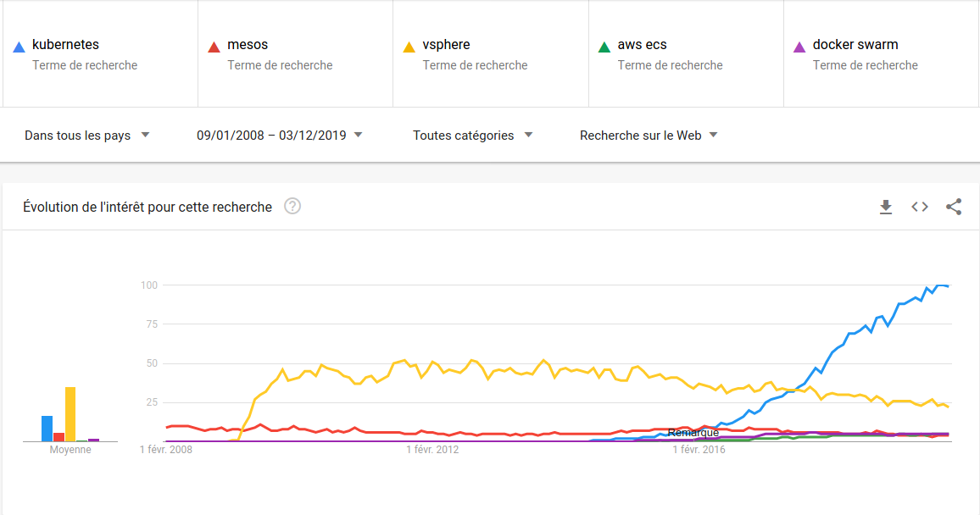This screenshot has width=980, height=515.
Task: Open the 'Toutes catégories' dropdown
Action: coord(472,136)
